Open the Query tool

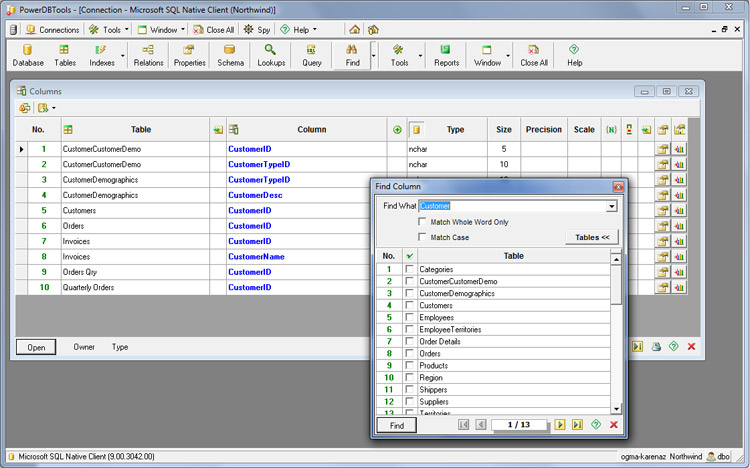[312, 55]
